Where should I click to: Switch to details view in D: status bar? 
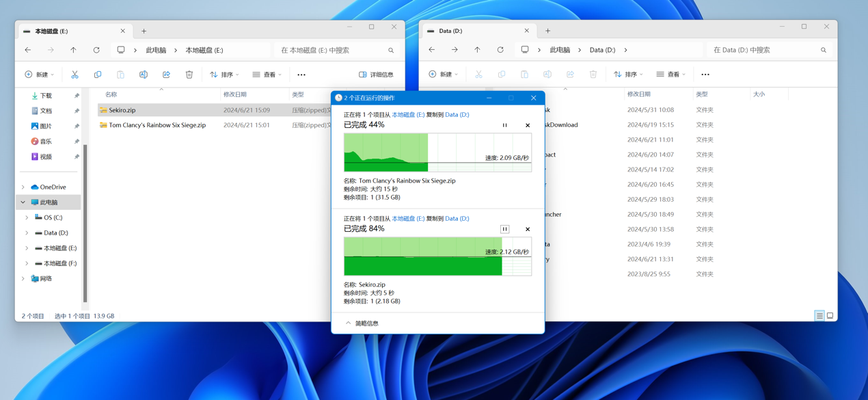click(x=819, y=315)
